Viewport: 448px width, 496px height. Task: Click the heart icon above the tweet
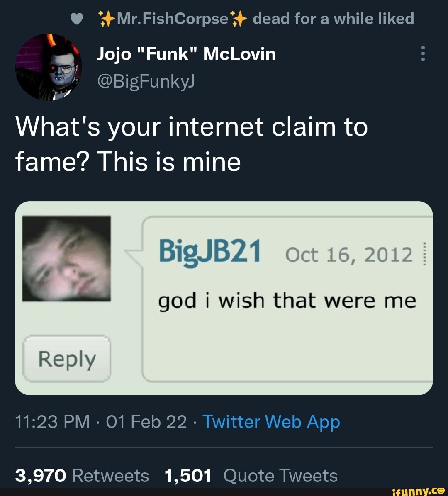77,18
